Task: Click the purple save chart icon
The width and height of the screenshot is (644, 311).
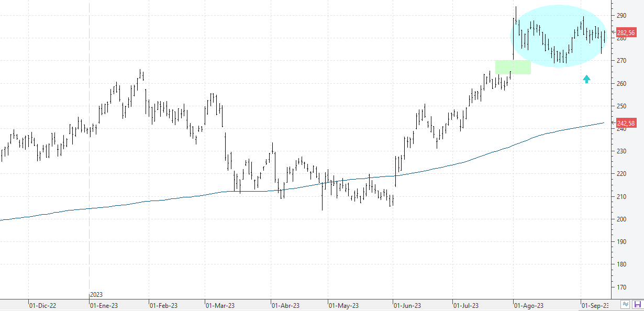Action: coord(637,304)
